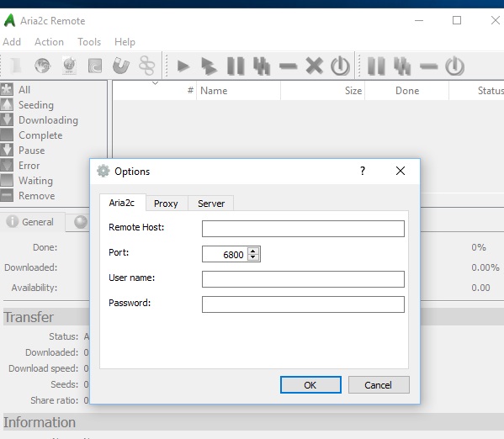504x439 pixels.
Task: Open the Action menu
Action: click(x=49, y=42)
